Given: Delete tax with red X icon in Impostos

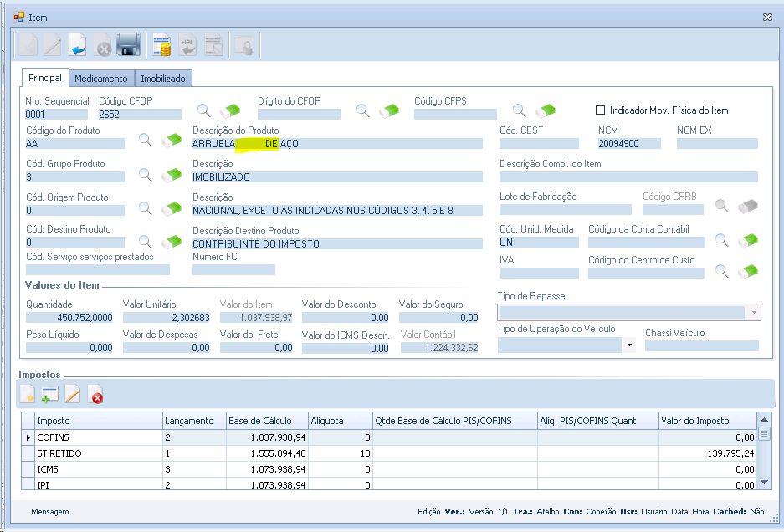Looking at the screenshot, I should pos(96,395).
